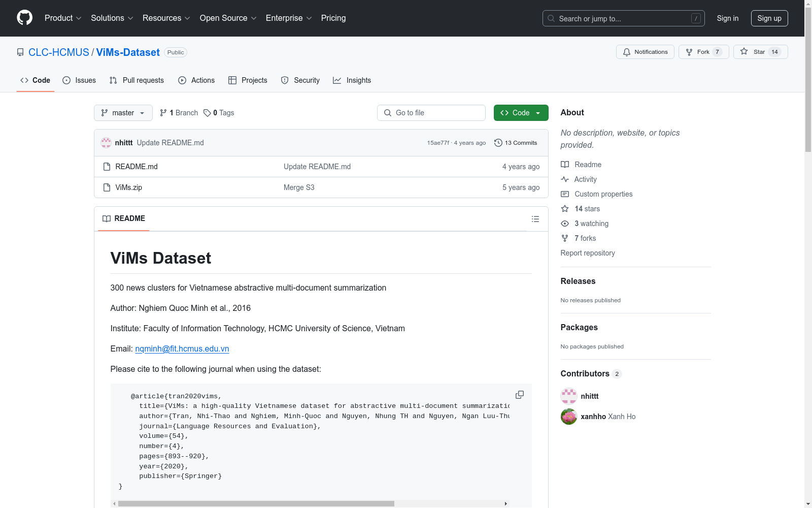
Task: Open the Contributors heading link
Action: pyautogui.click(x=591, y=373)
